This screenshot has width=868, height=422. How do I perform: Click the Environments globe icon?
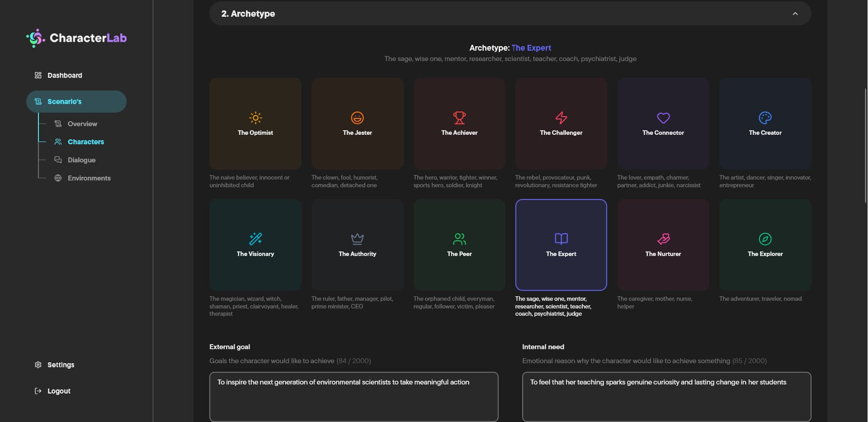pos(58,178)
